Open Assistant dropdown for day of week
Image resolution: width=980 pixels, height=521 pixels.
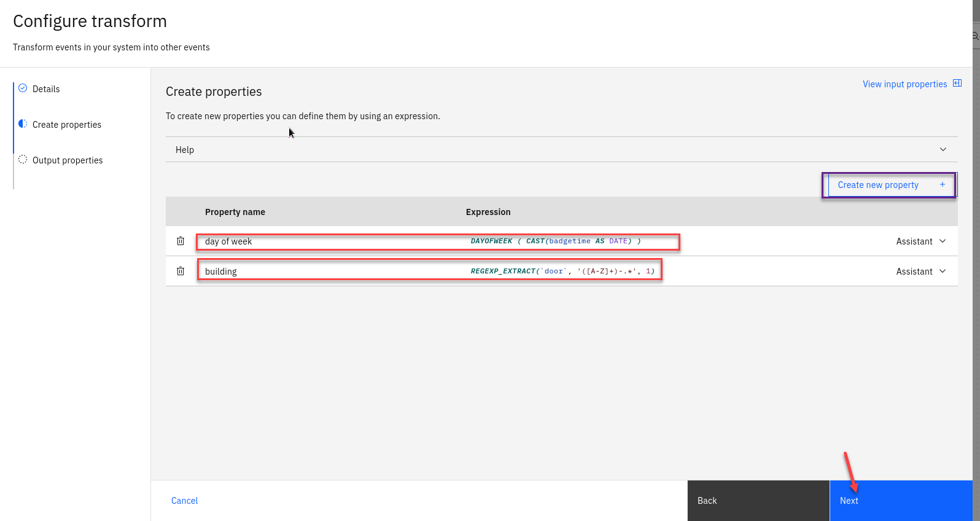920,241
